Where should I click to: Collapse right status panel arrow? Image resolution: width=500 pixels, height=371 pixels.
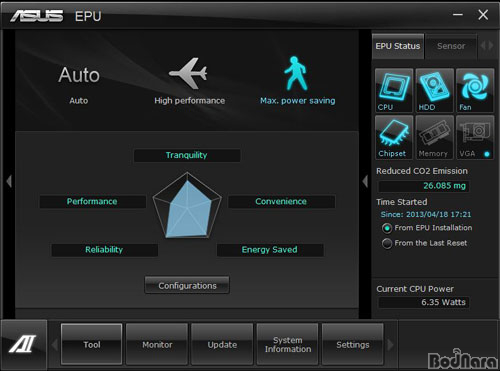365,181
